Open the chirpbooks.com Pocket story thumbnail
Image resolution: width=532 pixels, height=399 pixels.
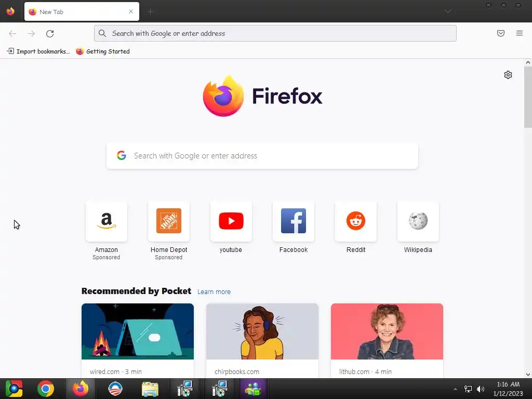coord(262,331)
